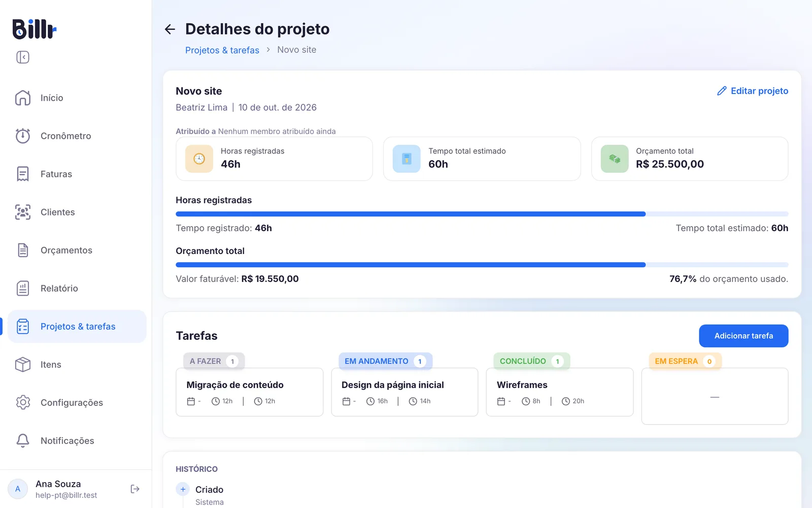Screen dimensions: 812x508
Task: Click the Tempo total estimado card icon
Action: pos(407,158)
